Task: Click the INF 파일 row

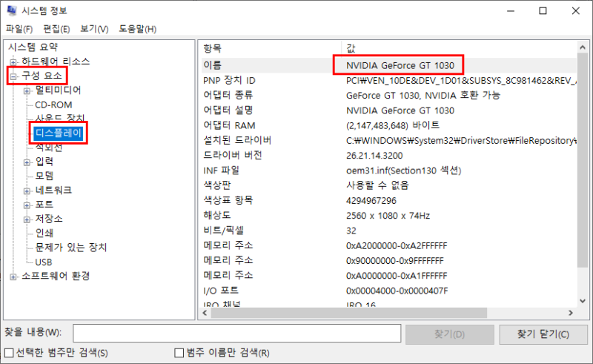Action: coord(388,171)
